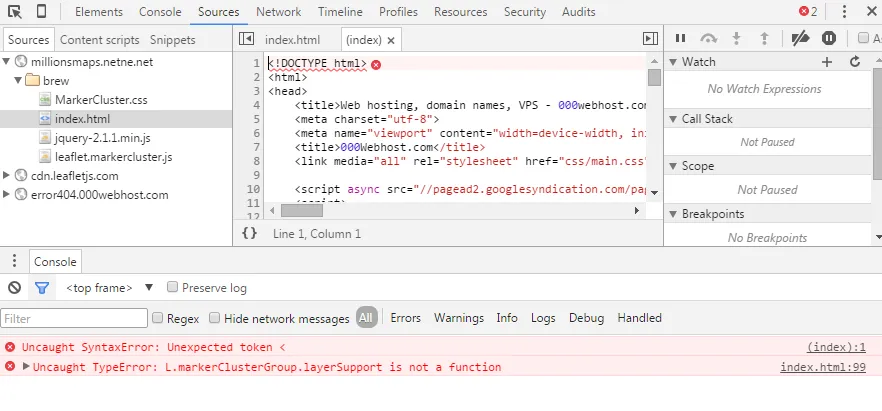Clear the console log icon
882x411 pixels.
[14, 288]
